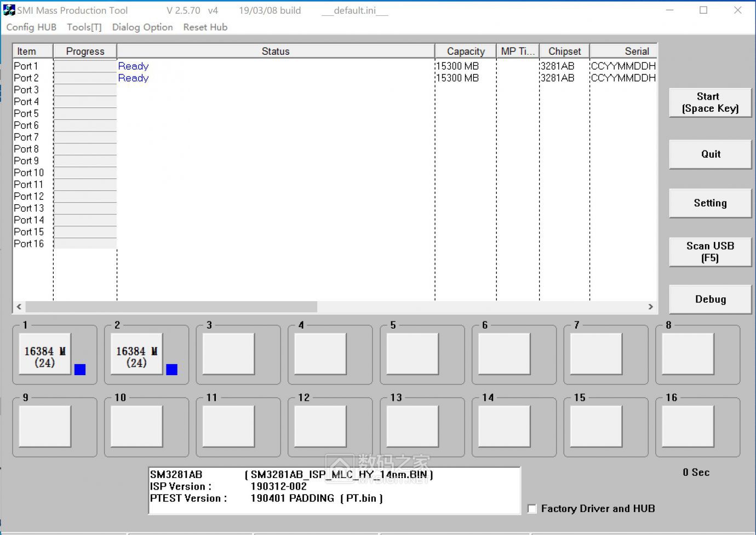Click the list scroll left arrow

pos(19,307)
